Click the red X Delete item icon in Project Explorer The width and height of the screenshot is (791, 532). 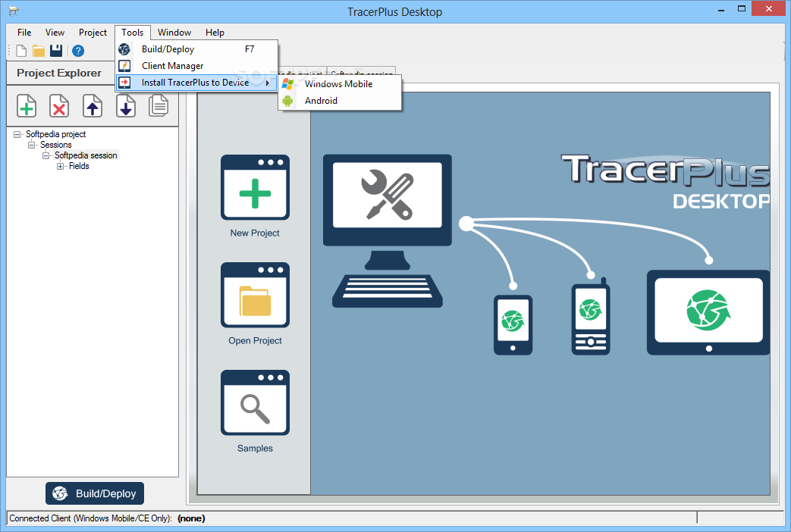[x=59, y=106]
